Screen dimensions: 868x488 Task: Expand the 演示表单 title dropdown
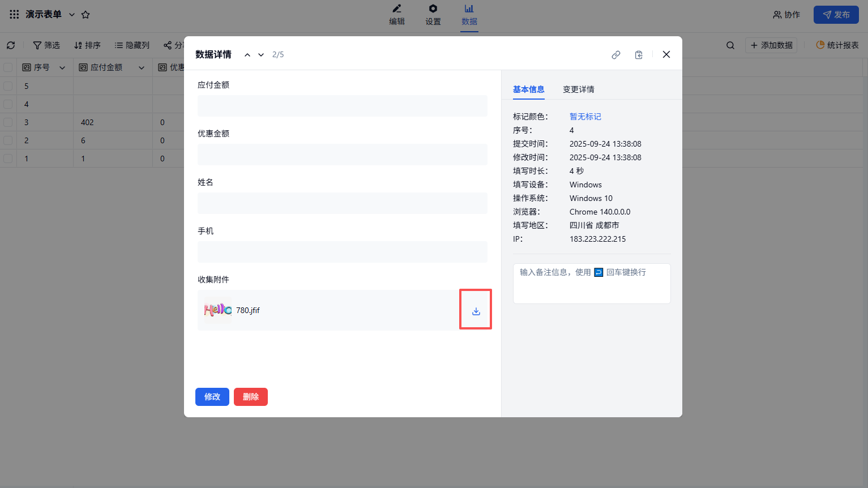pyautogui.click(x=72, y=15)
